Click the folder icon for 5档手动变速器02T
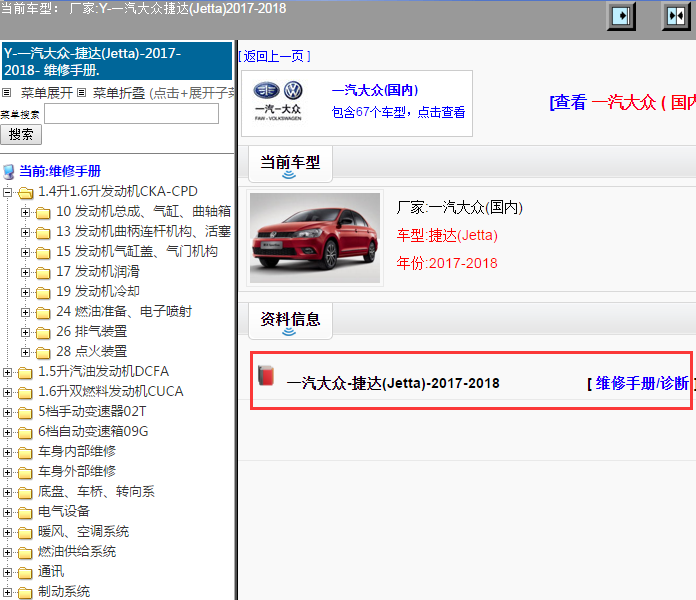Image resolution: width=696 pixels, height=600 pixels. tap(25, 413)
